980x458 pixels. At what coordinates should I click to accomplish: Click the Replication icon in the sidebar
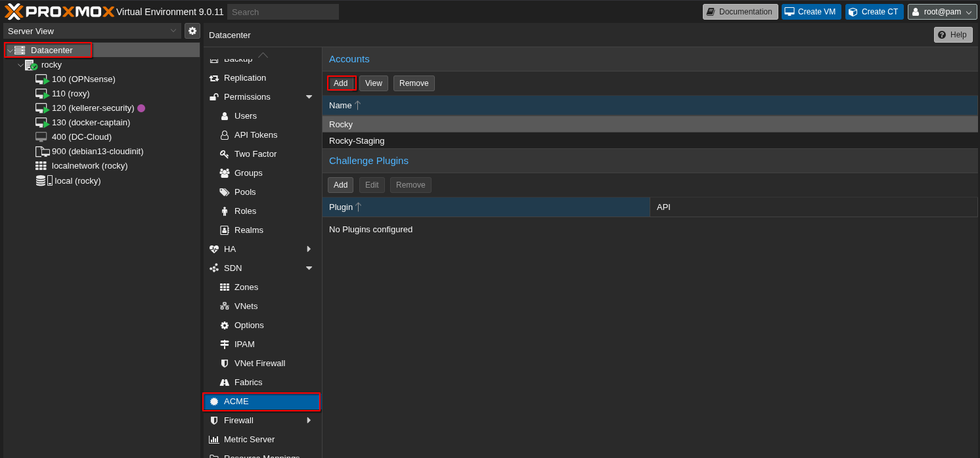[x=214, y=78]
